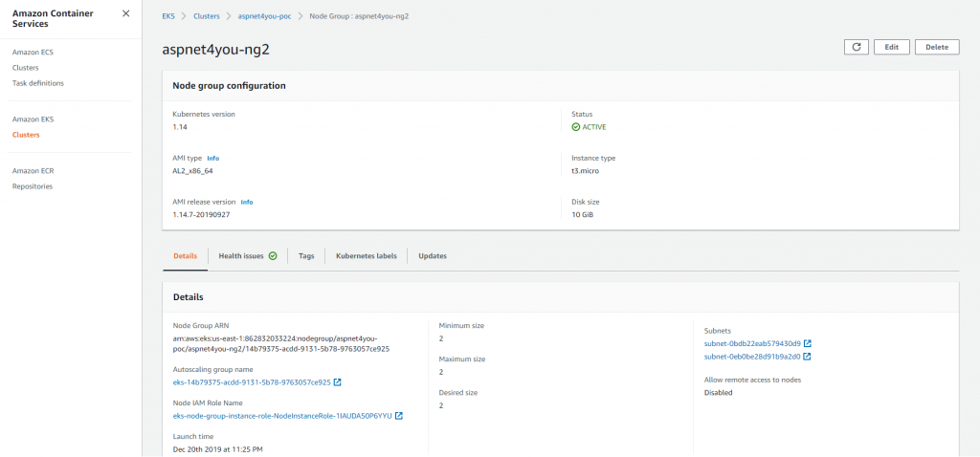This screenshot has width=980, height=457.
Task: Open external link icon for subnet-0bdb22eab579430d9
Action: pyautogui.click(x=808, y=343)
